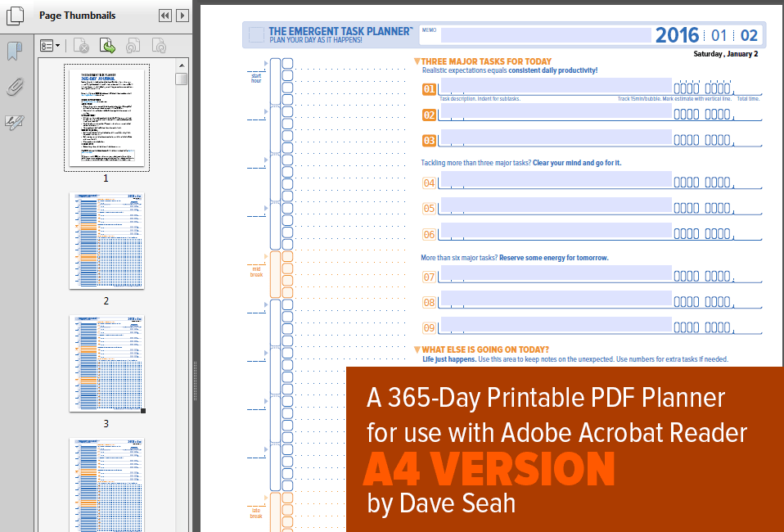Click the task 05 description field

[556, 205]
